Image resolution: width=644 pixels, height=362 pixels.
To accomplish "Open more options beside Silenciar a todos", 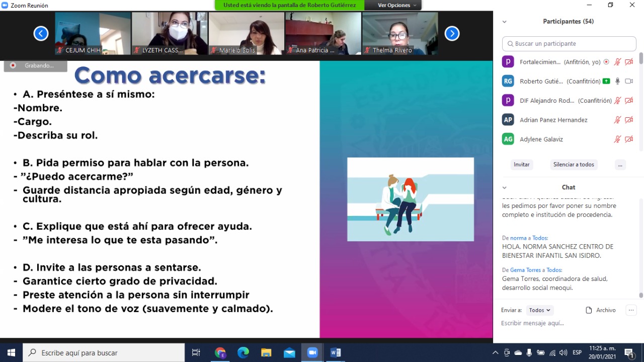I will click(620, 165).
